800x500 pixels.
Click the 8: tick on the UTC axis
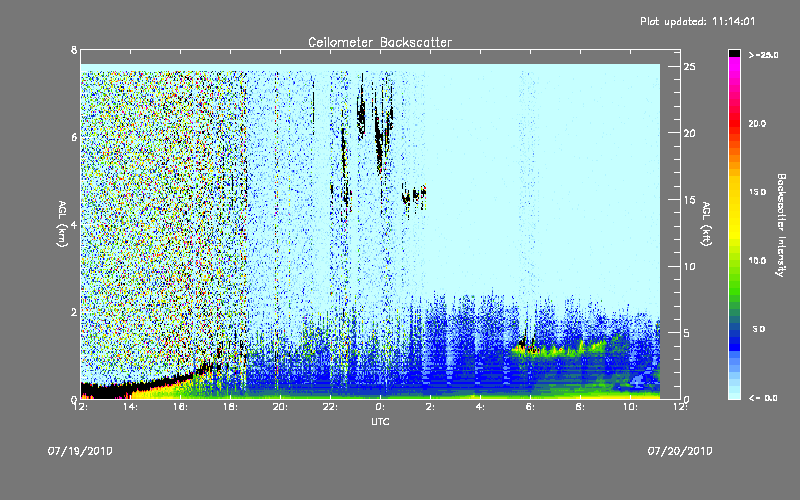(581, 407)
